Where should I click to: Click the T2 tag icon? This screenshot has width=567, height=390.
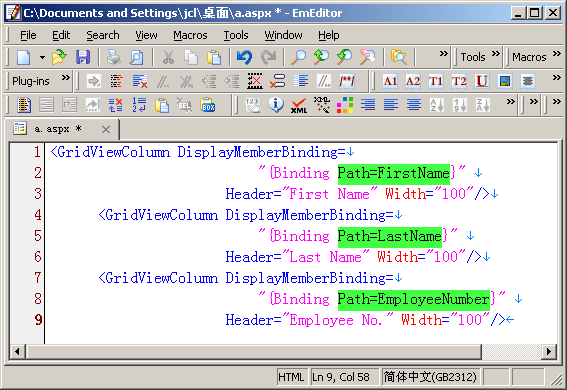[x=459, y=81]
